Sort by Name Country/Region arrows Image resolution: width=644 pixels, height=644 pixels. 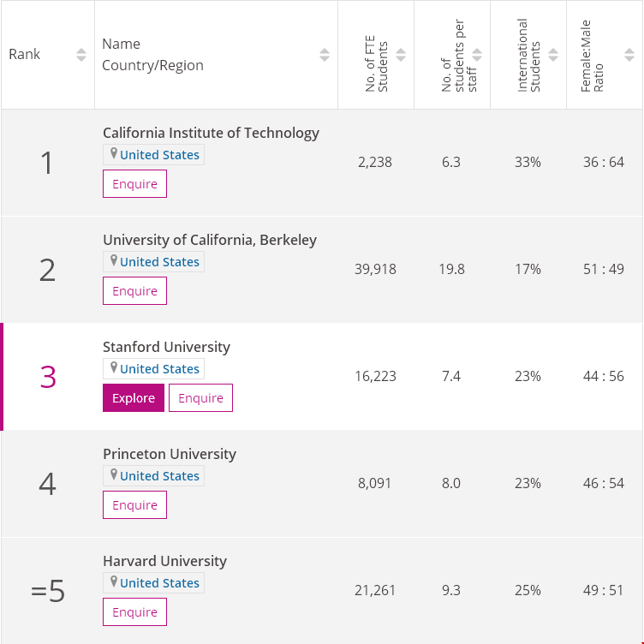coord(325,55)
